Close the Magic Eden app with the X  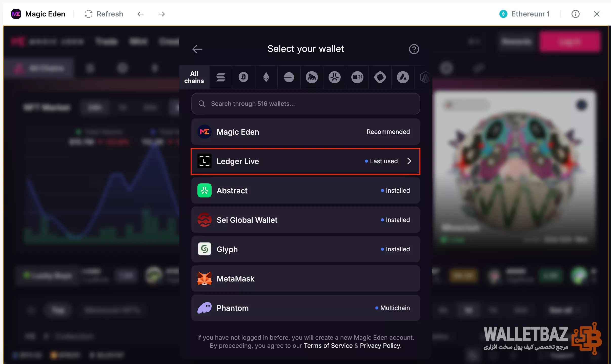coord(597,14)
